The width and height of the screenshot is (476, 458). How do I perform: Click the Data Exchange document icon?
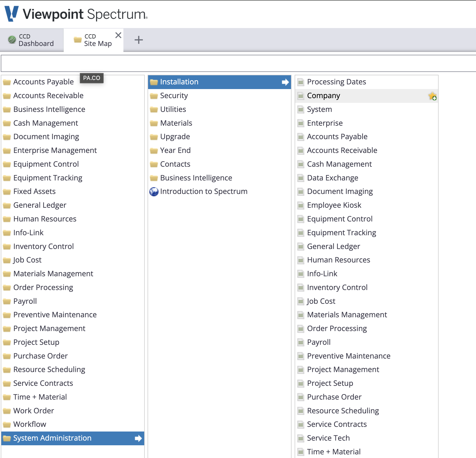(x=301, y=178)
